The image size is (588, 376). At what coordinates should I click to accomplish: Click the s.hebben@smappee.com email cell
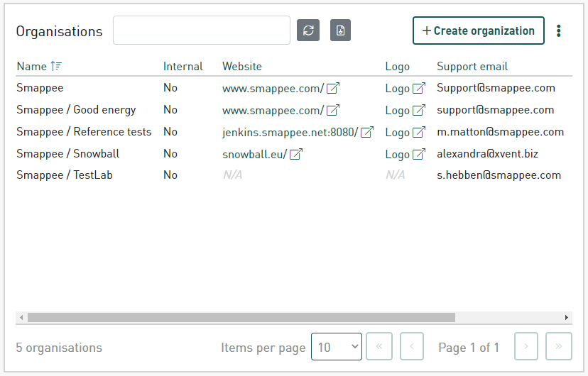tap(499, 175)
